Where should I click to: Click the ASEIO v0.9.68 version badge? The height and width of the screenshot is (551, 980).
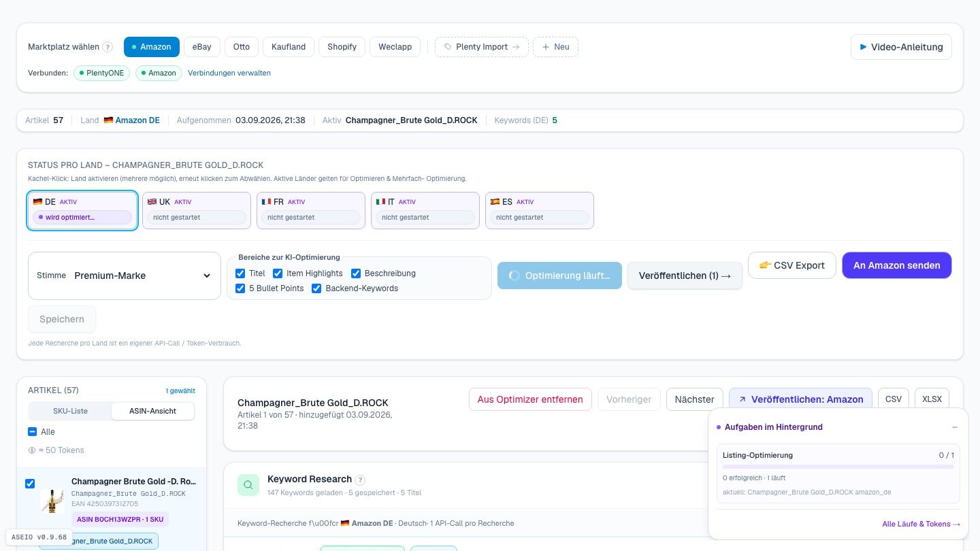(39, 537)
